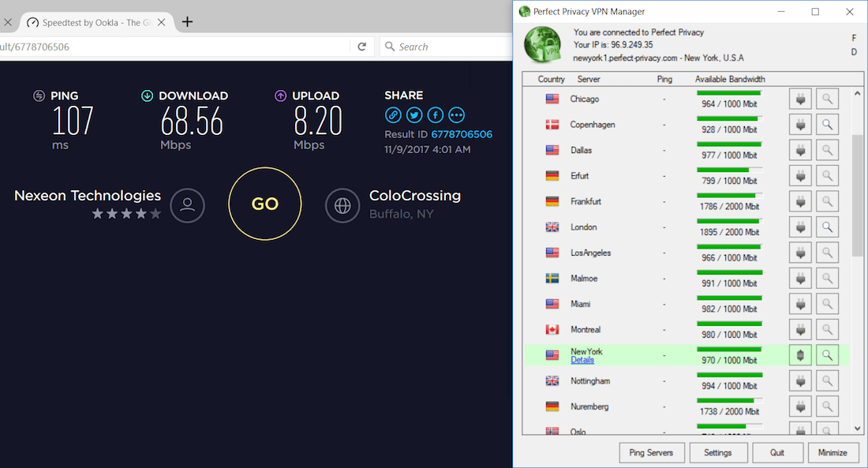Image resolution: width=868 pixels, height=468 pixels.
Task: Open Details for the New York server
Action: pos(582,360)
